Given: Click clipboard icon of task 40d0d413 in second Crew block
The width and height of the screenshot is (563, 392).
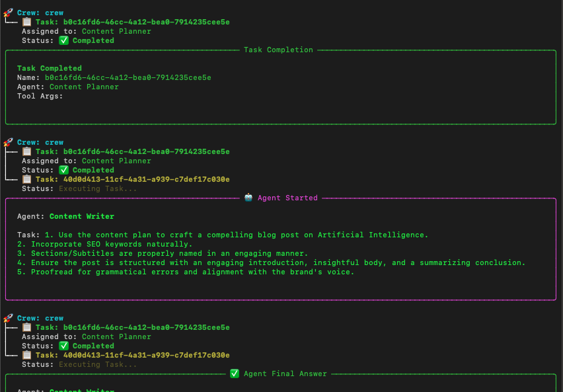Looking at the screenshot, I should pos(27,179).
